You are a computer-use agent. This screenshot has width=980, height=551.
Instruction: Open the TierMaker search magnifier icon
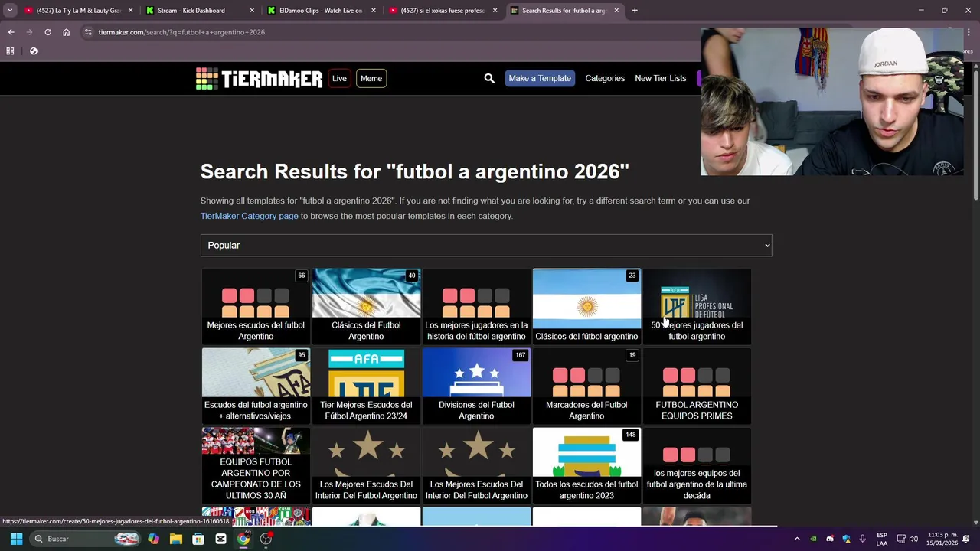(489, 78)
